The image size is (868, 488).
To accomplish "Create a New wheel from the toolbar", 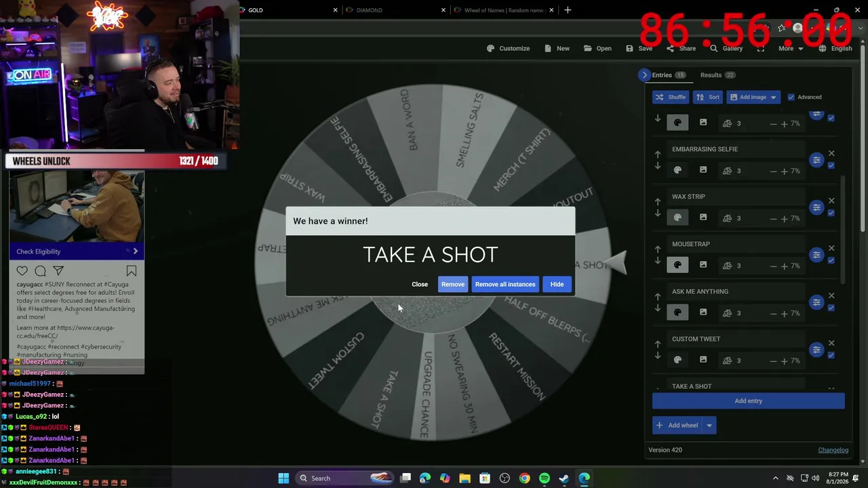I will click(557, 48).
